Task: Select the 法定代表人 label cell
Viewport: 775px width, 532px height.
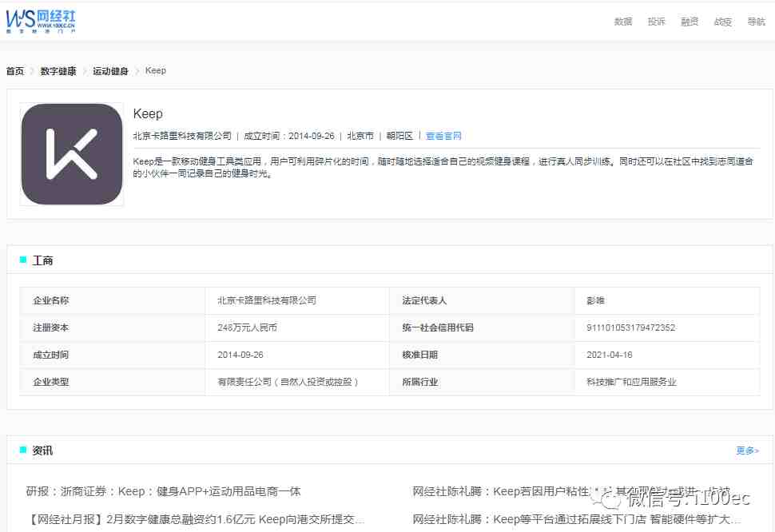Action: [x=482, y=300]
